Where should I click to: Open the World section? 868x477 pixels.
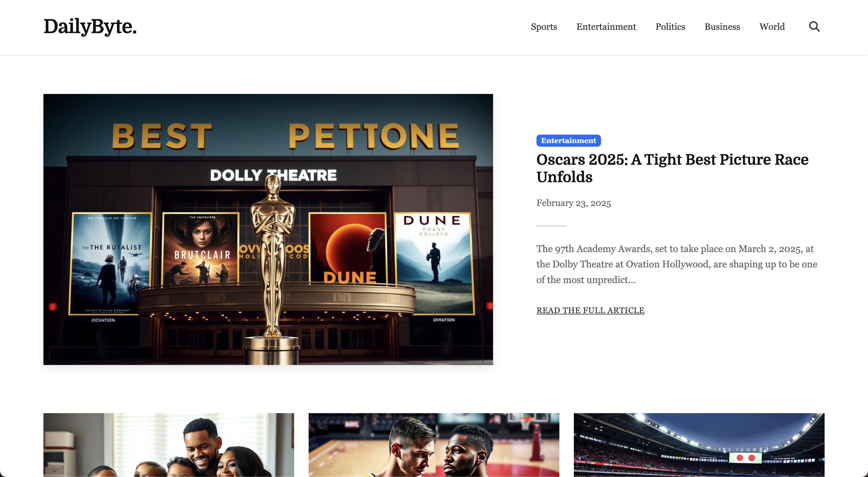[772, 26]
